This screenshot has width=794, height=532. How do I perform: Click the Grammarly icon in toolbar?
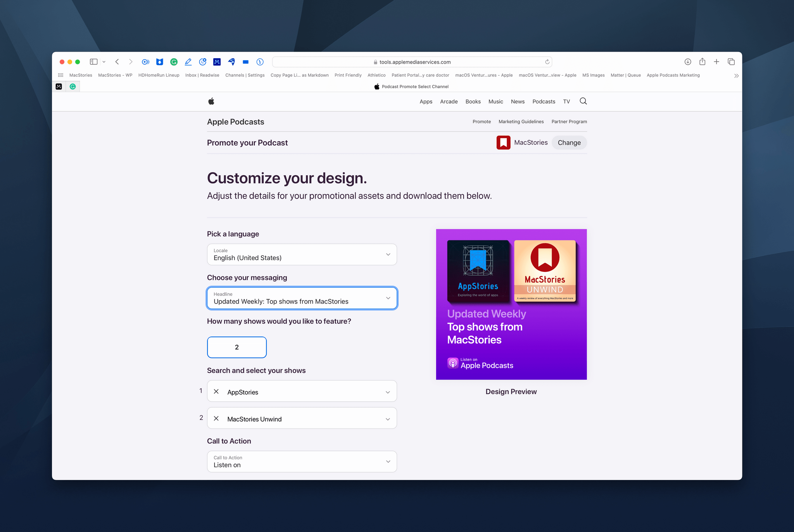click(x=174, y=61)
